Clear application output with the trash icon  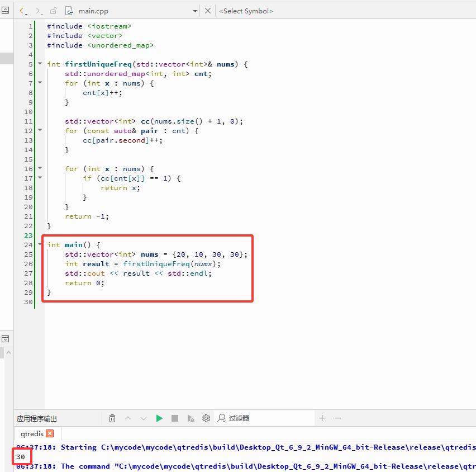[112, 418]
